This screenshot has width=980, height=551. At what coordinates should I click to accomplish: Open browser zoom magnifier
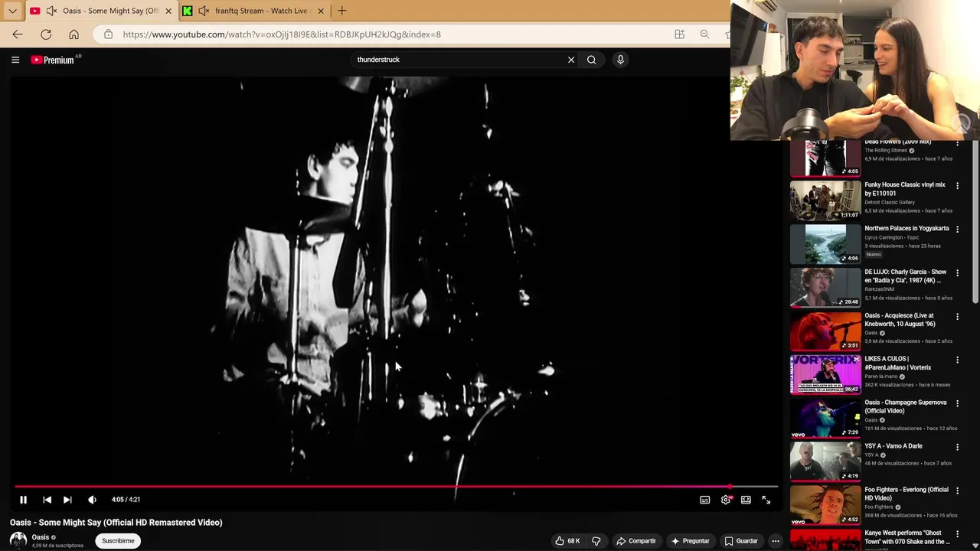click(x=704, y=34)
